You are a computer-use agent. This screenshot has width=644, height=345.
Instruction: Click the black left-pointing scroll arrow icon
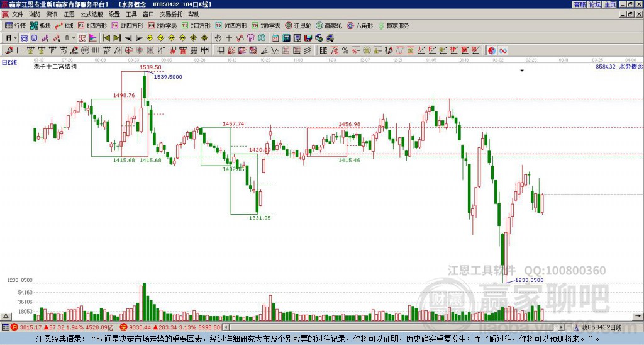[128, 38]
